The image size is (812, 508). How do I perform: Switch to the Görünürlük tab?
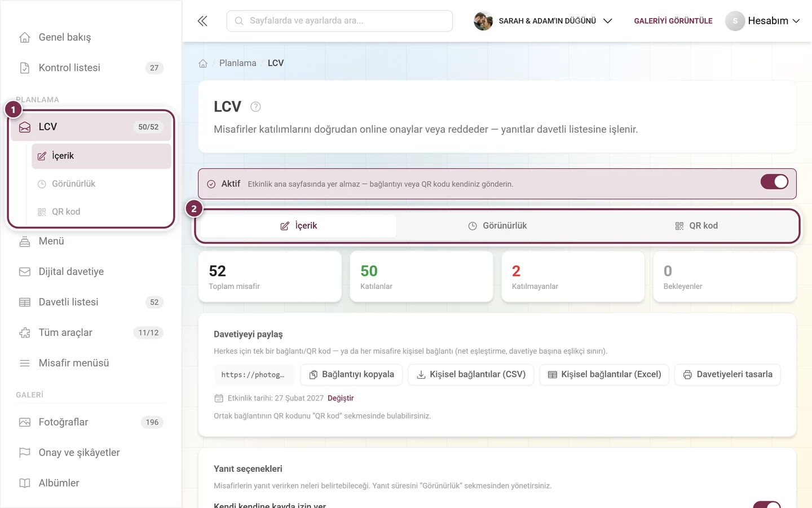pos(497,226)
